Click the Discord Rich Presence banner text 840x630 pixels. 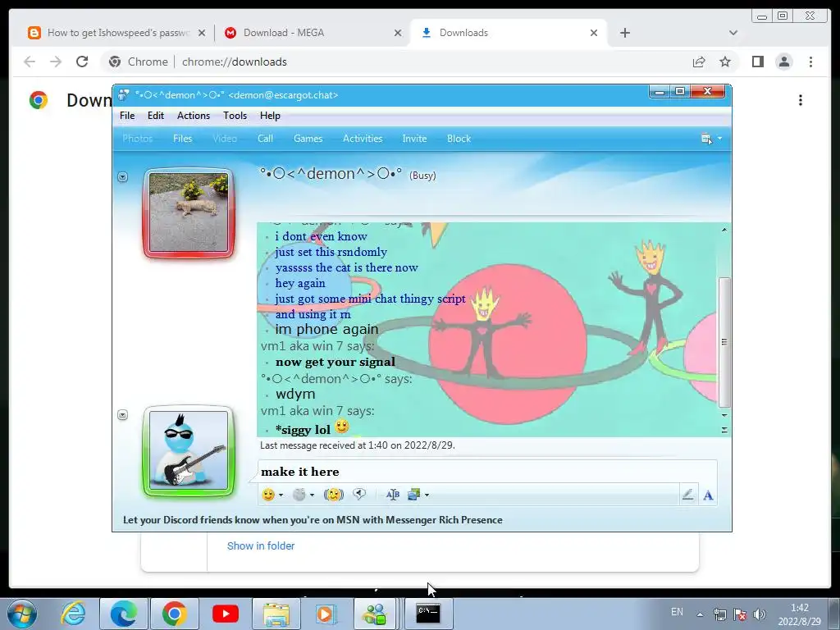coord(313,520)
